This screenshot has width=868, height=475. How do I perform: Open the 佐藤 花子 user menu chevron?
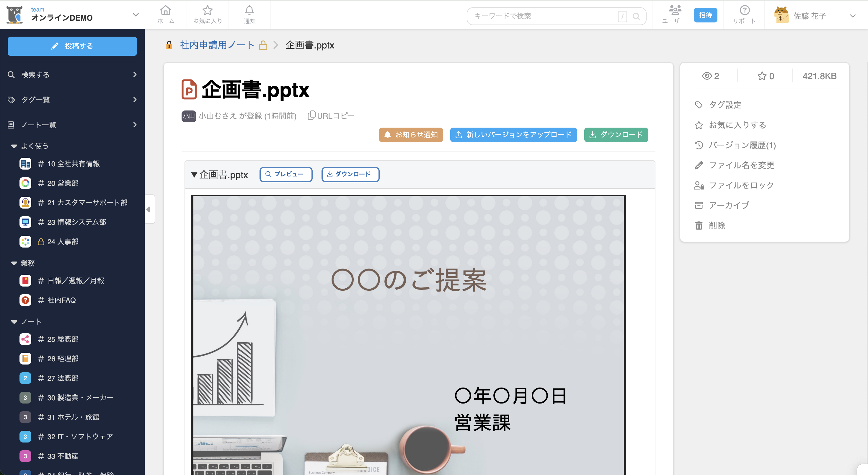[x=853, y=16]
